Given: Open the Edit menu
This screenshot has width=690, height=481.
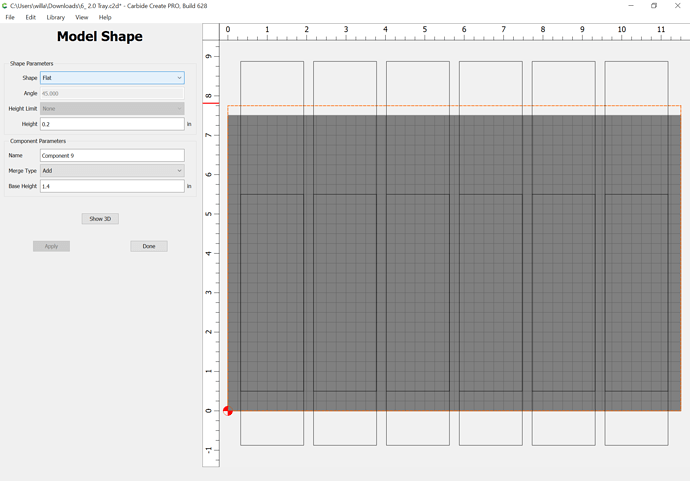Looking at the screenshot, I should [x=30, y=17].
